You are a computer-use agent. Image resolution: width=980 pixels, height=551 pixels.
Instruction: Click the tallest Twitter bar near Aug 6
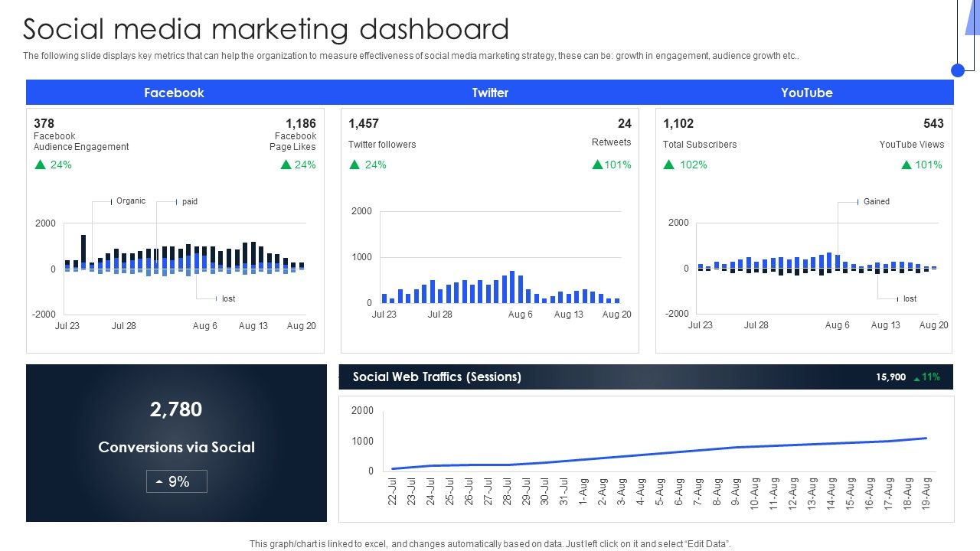[512, 287]
